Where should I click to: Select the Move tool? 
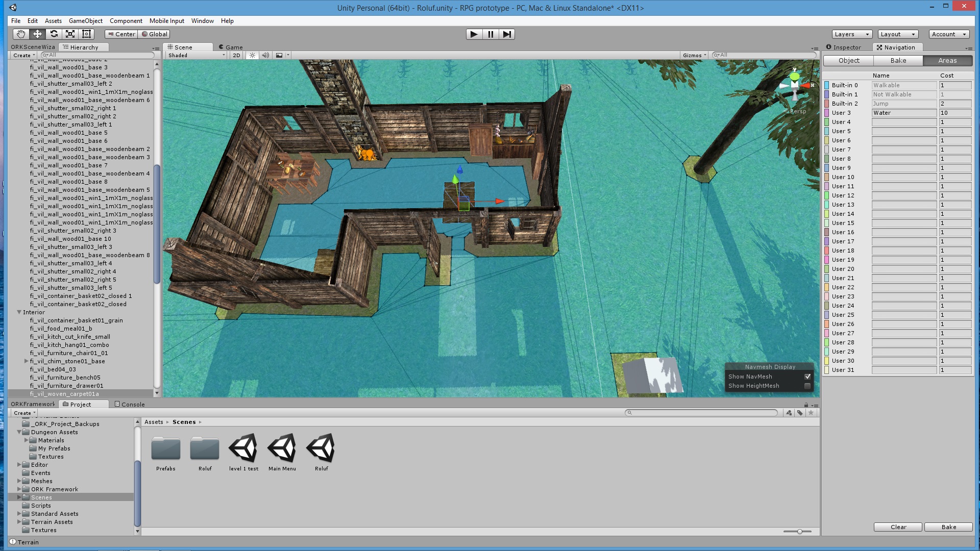coord(37,34)
